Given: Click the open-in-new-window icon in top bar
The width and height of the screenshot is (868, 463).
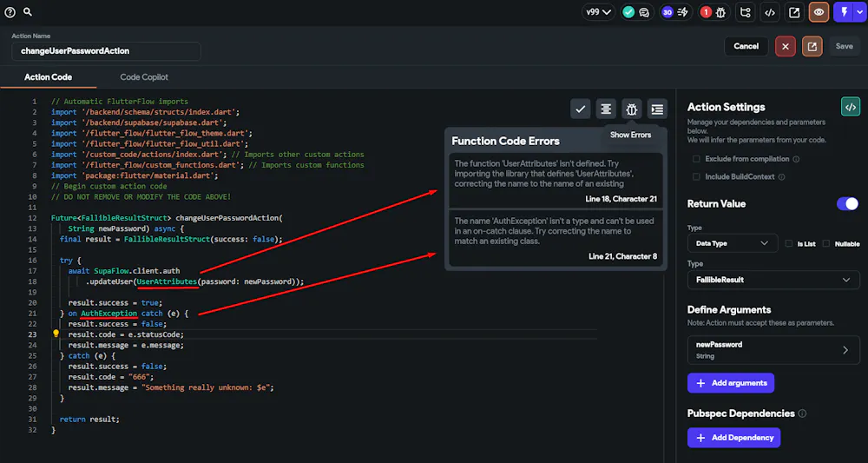Looking at the screenshot, I should [794, 12].
